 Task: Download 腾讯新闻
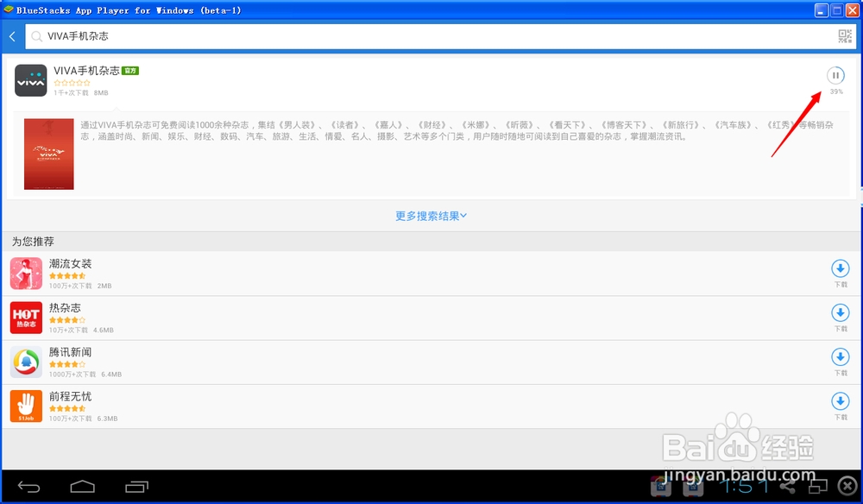841,357
